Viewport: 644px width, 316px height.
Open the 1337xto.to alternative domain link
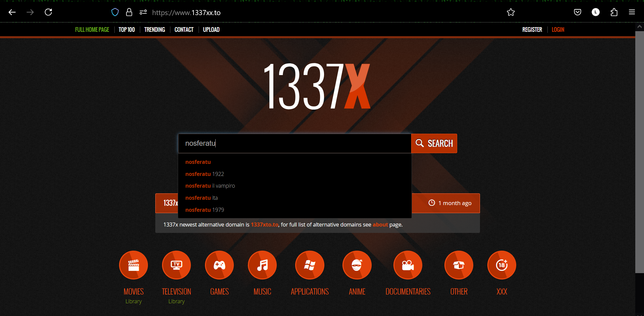coord(265,225)
